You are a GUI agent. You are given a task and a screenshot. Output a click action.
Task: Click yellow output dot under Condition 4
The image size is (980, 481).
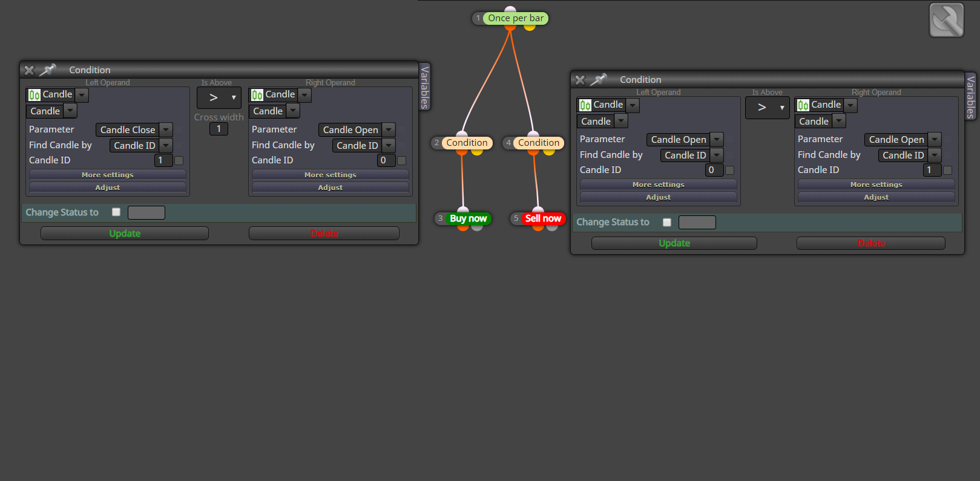coord(549,152)
